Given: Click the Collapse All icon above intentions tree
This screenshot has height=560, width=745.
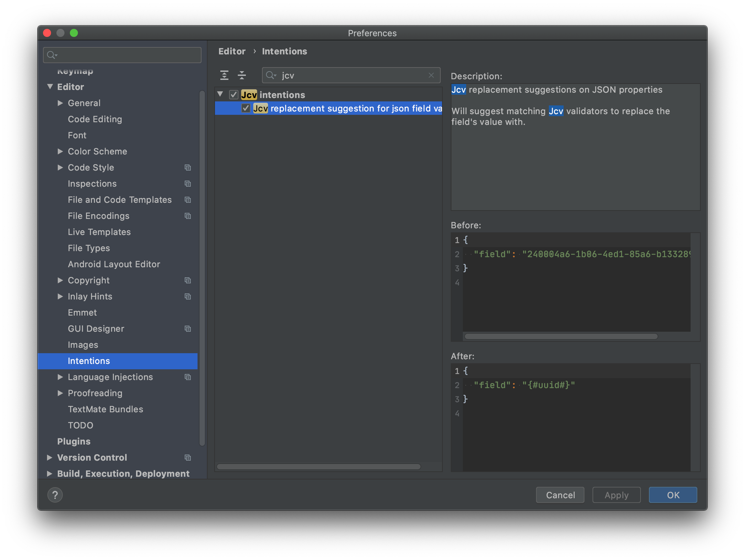Looking at the screenshot, I should [x=242, y=75].
